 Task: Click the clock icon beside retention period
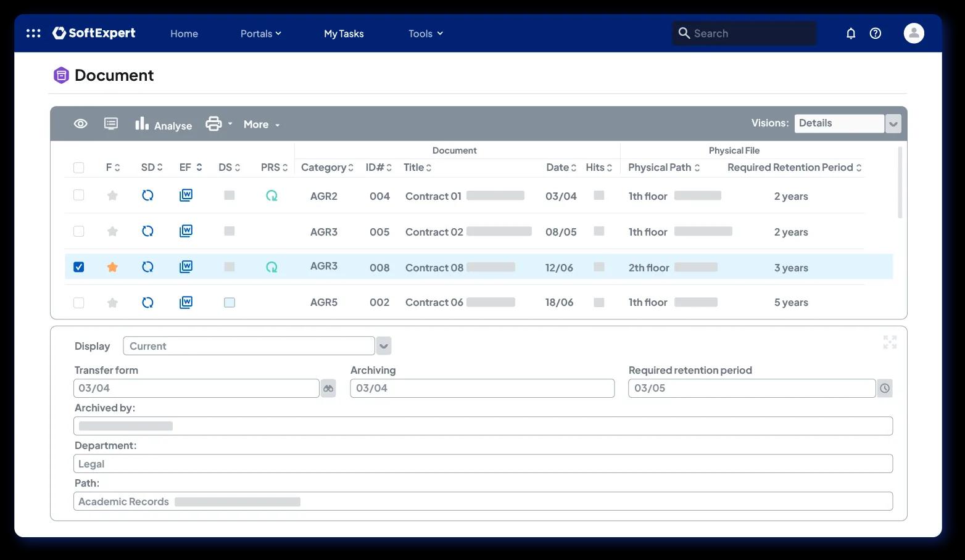click(885, 389)
